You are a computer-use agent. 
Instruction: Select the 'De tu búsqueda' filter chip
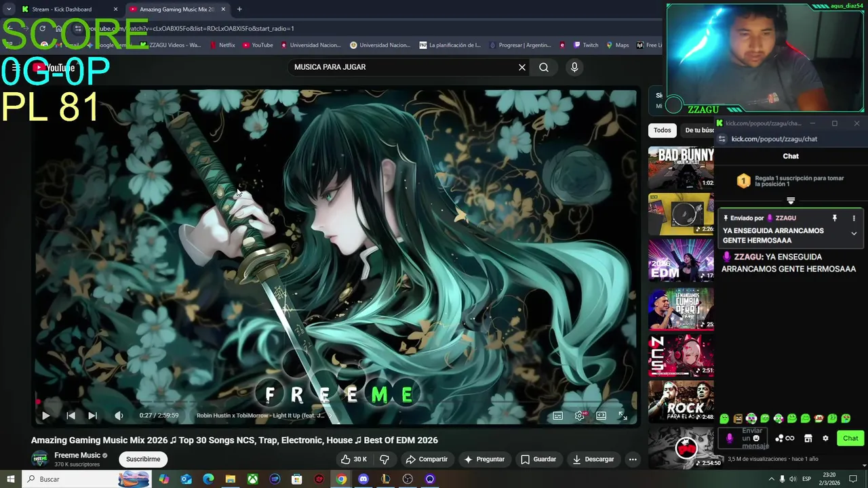[698, 130]
